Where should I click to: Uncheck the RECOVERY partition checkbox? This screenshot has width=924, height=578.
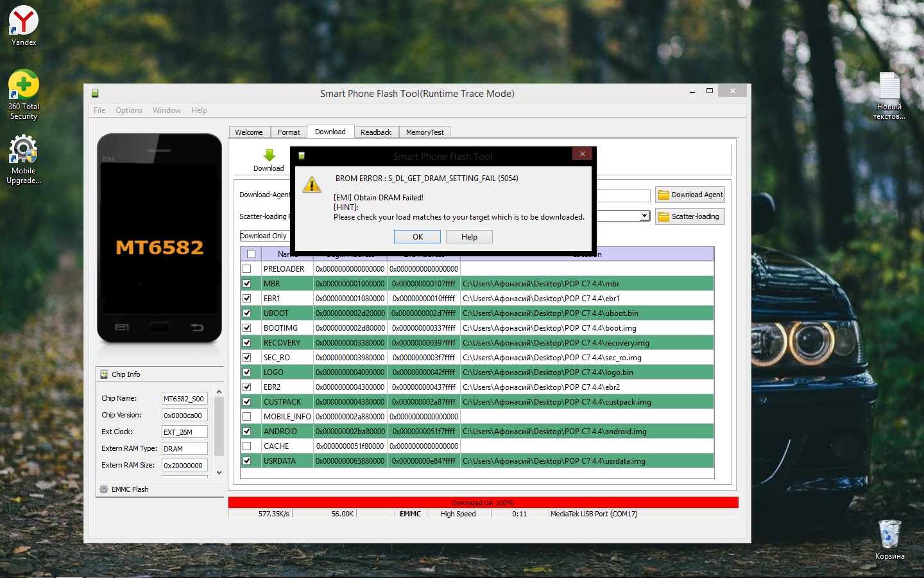247,343
